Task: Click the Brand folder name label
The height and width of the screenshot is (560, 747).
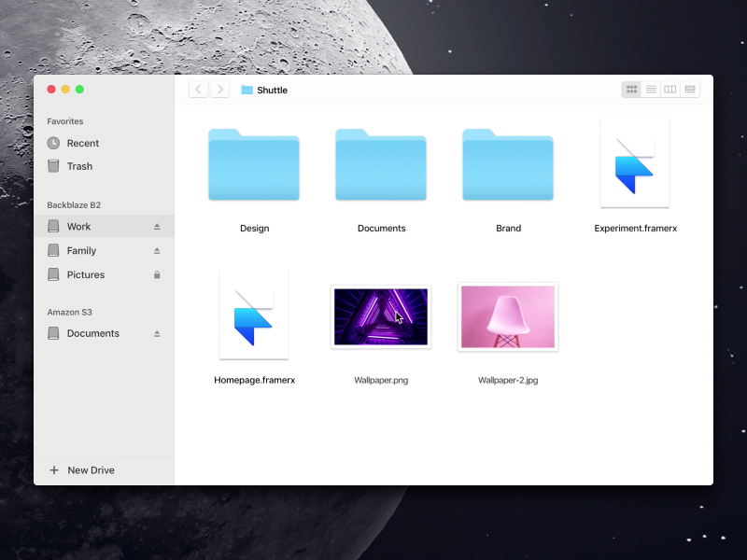Action: point(508,228)
